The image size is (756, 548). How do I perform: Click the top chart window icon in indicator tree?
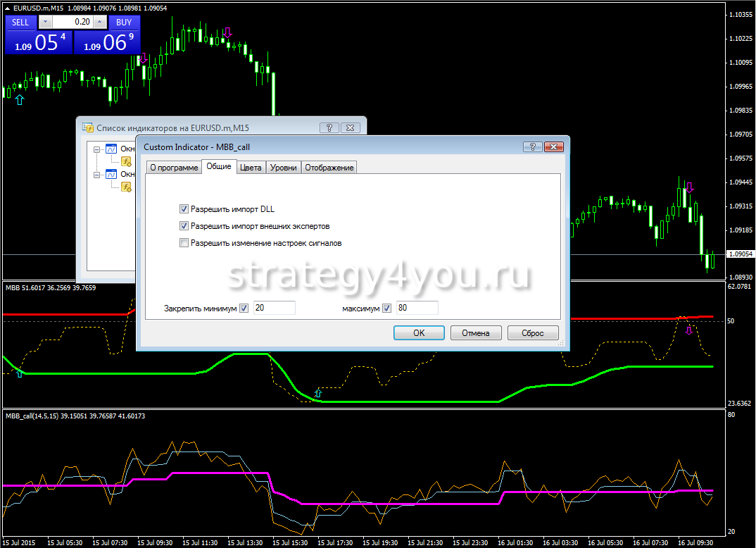(x=112, y=149)
